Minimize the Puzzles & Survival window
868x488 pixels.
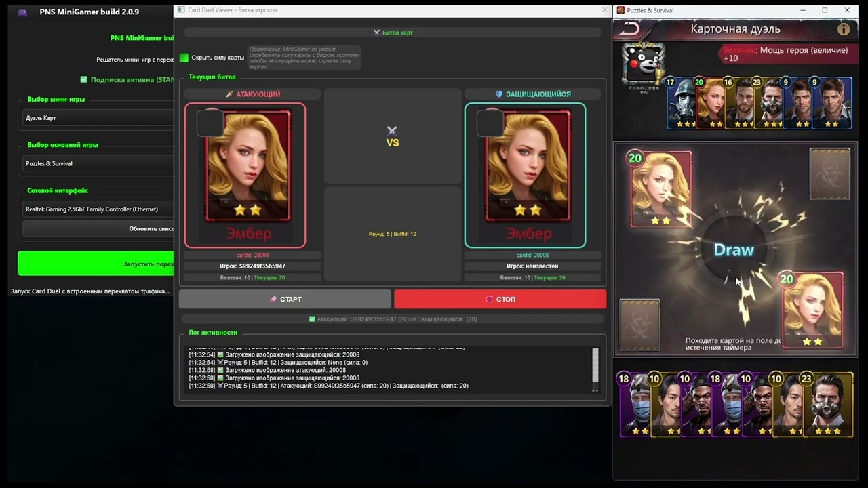pos(803,10)
